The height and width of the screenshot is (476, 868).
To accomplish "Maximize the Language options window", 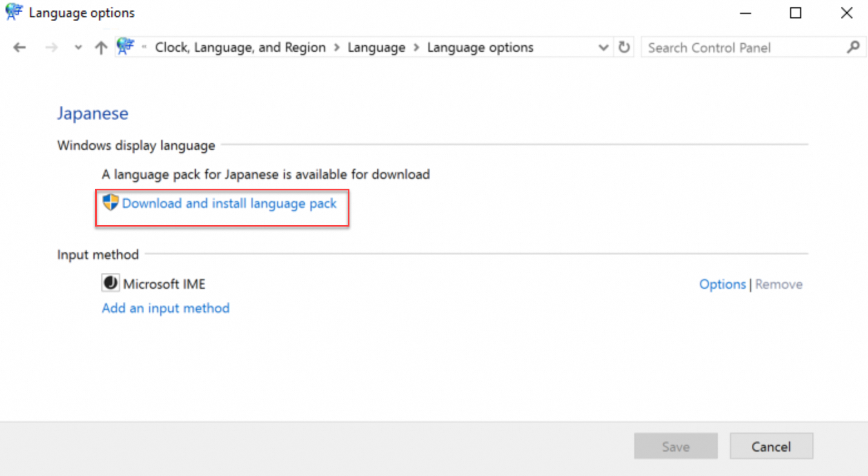I will pos(796,13).
